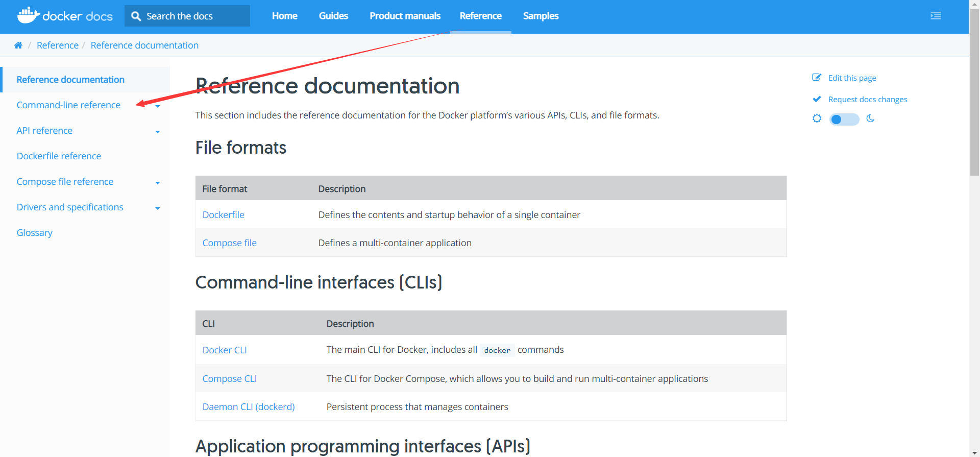
Task: Click the home breadcrumb icon
Action: (18, 45)
